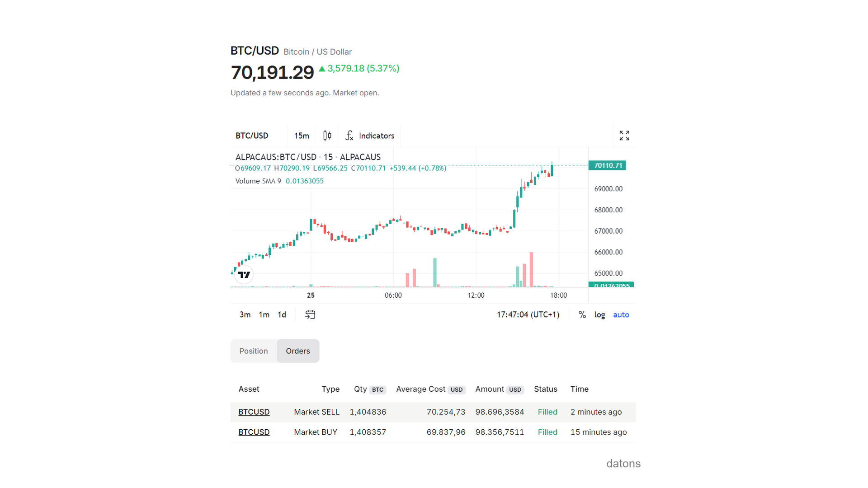This screenshot has height=488, width=868.
Task: Open the BTCUSD Market BUY order link
Action: point(254,432)
